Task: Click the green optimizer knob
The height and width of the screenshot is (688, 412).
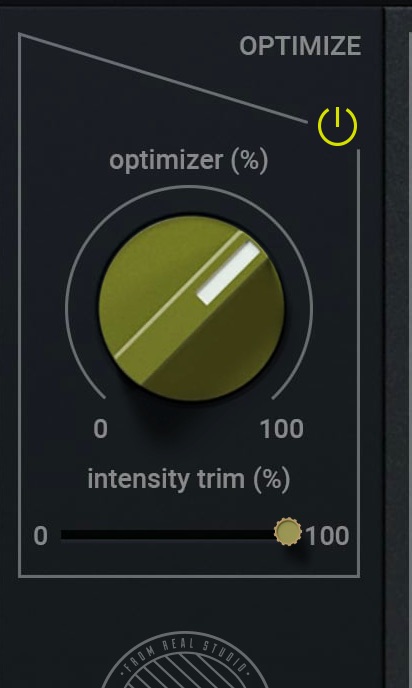Action: coord(191,308)
